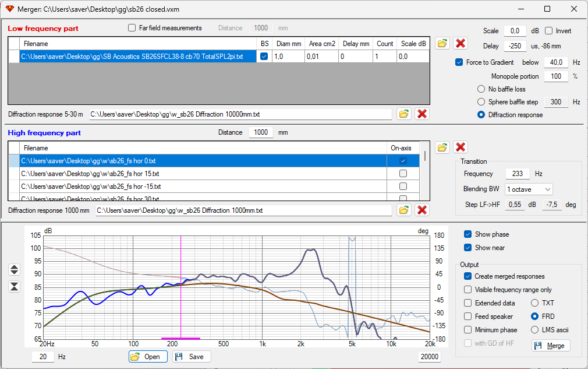Click the vertical auto-fit scale icon
The image size is (588, 369).
click(x=14, y=286)
